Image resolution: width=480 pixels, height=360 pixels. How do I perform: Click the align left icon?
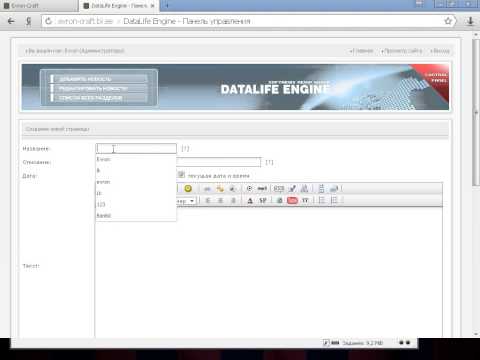click(x=208, y=200)
